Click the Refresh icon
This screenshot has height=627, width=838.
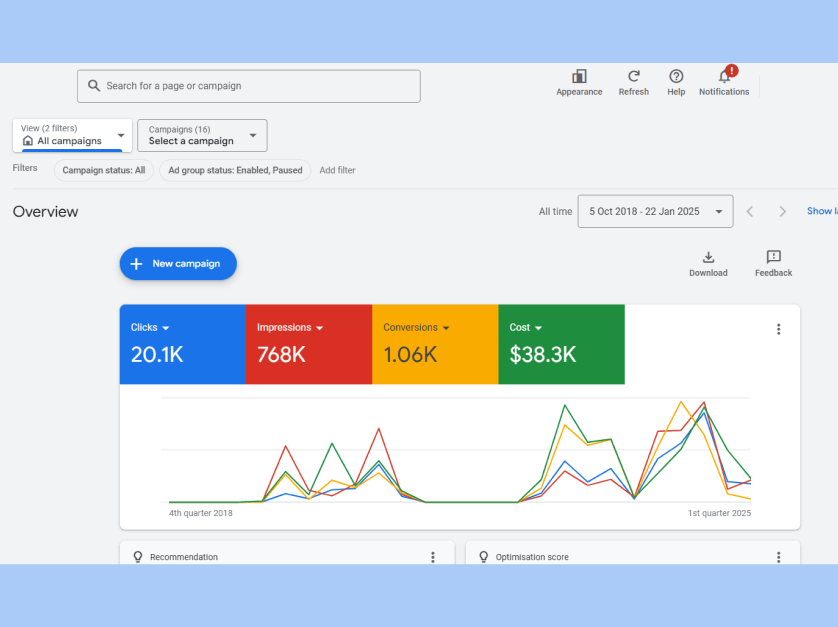[633, 77]
